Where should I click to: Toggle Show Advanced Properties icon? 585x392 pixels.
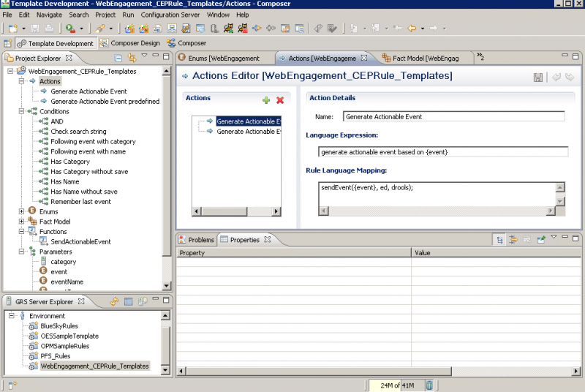tap(513, 239)
